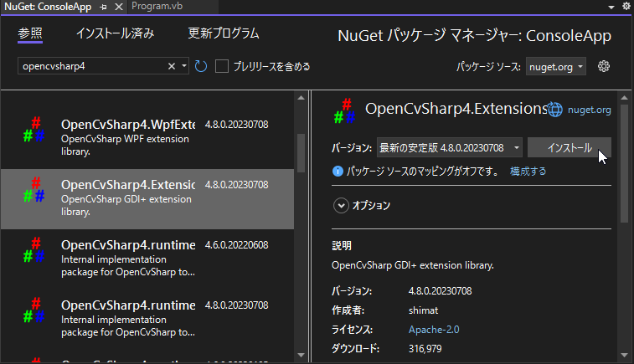This screenshot has height=364, width=634.
Task: Click the description OpenCvSharp GDI+ extension library in details
Action: click(x=412, y=265)
